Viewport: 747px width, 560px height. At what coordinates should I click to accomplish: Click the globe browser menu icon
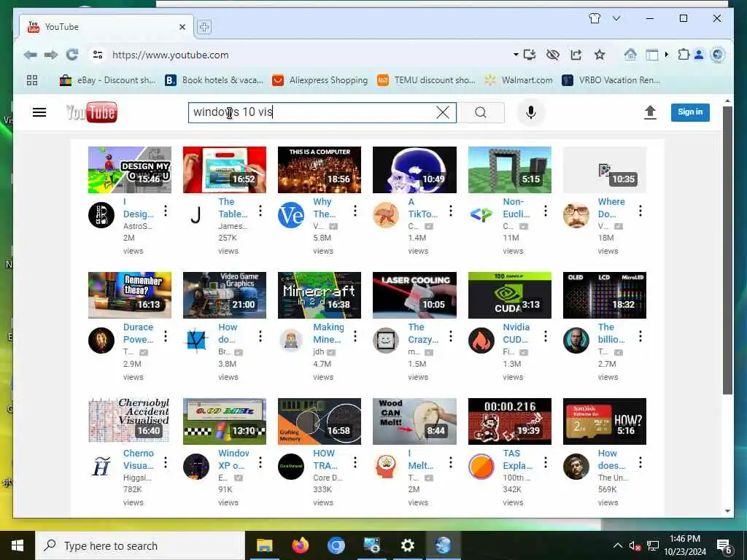[717, 55]
